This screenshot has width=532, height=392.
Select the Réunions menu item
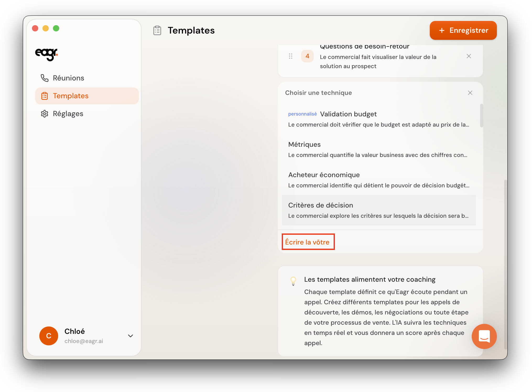(x=68, y=78)
